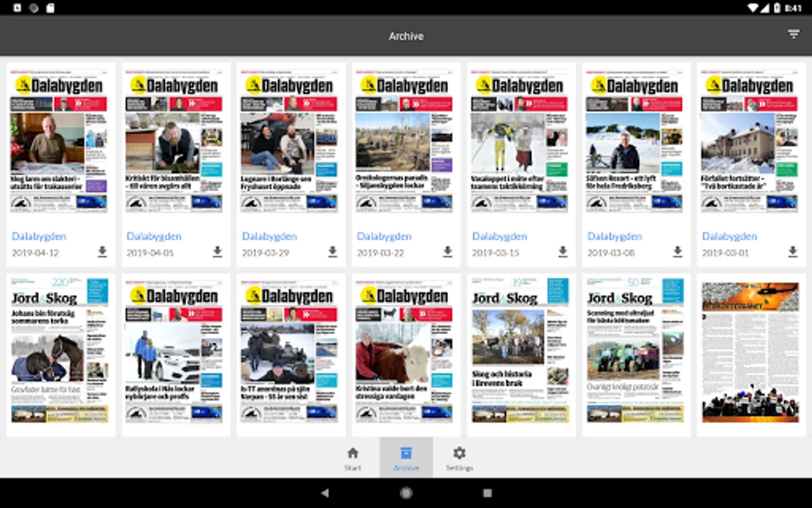Open the 2019-03-15 Dalabygden cover with skiers

[x=519, y=141]
